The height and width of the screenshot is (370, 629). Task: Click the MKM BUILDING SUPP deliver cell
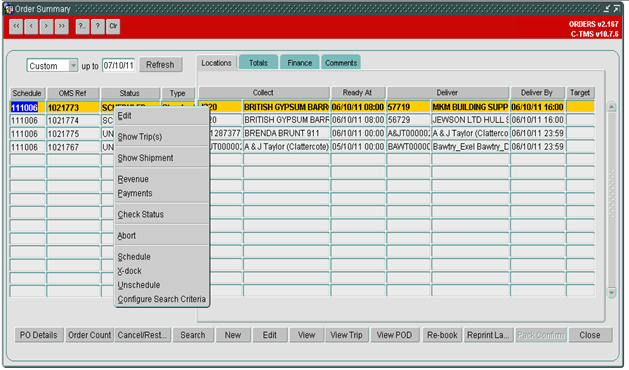click(x=470, y=107)
